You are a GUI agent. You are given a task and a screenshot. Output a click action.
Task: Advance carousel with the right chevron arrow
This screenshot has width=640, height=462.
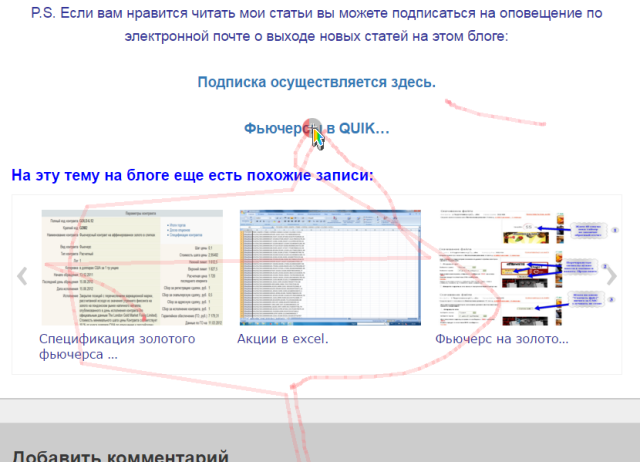611,277
